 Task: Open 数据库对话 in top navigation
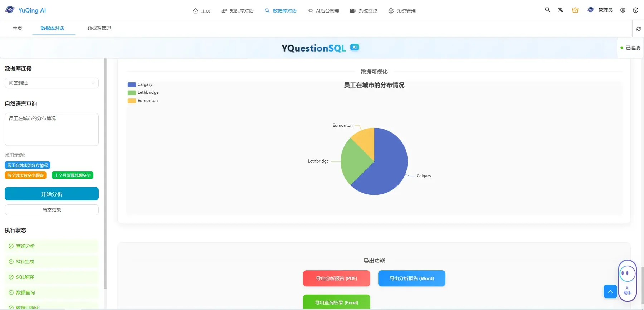(281, 11)
